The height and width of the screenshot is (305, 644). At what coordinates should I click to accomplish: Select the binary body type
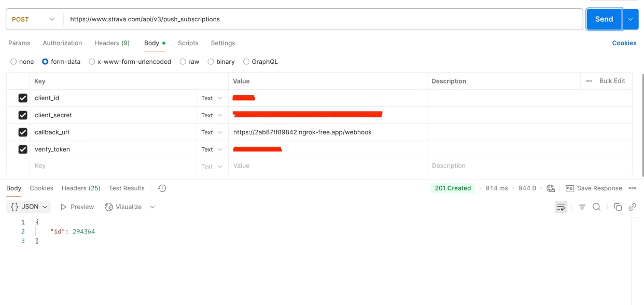click(x=211, y=62)
